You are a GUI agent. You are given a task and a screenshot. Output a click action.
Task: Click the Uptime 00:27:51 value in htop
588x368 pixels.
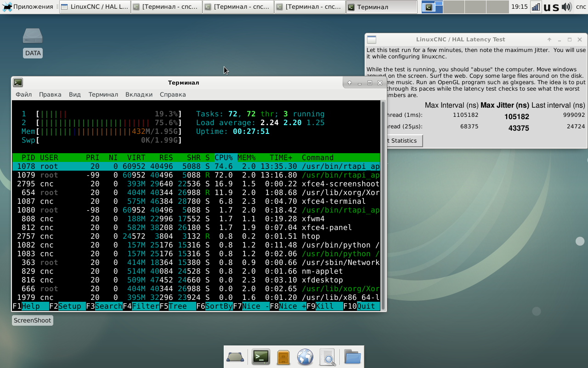click(251, 132)
